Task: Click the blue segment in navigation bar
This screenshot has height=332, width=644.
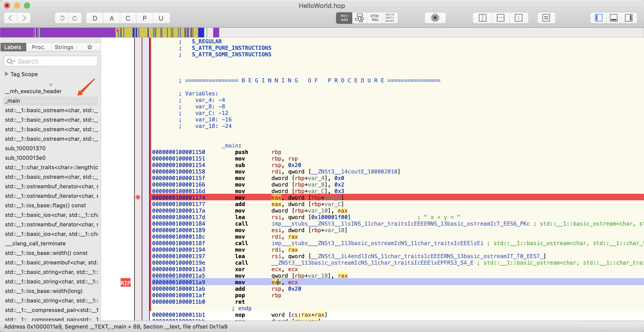Action: point(201,33)
